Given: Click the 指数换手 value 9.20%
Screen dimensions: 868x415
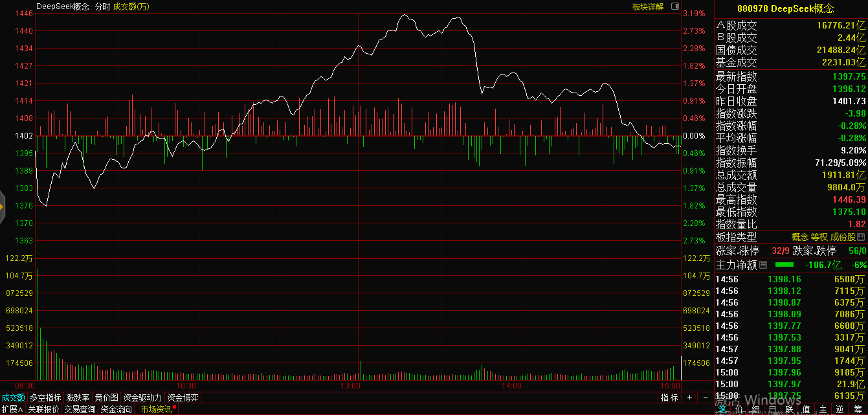Looking at the screenshot, I should (x=854, y=150).
